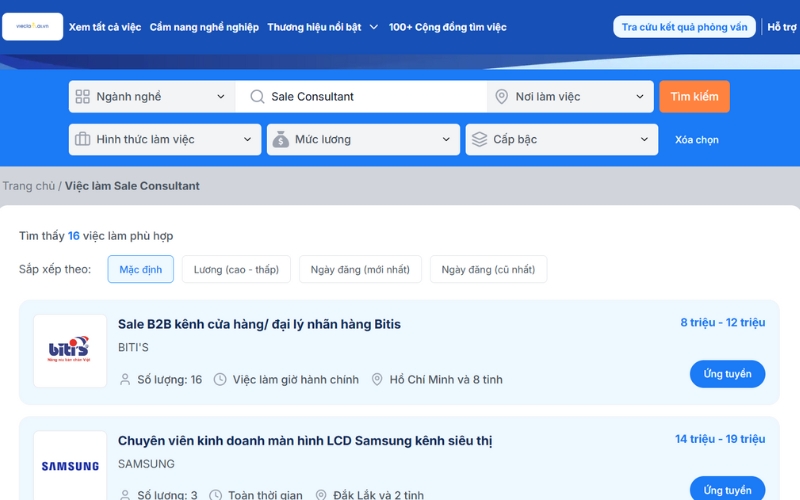Go to Trang chủ breadcrumb link
This screenshot has width=800, height=500.
(x=29, y=186)
